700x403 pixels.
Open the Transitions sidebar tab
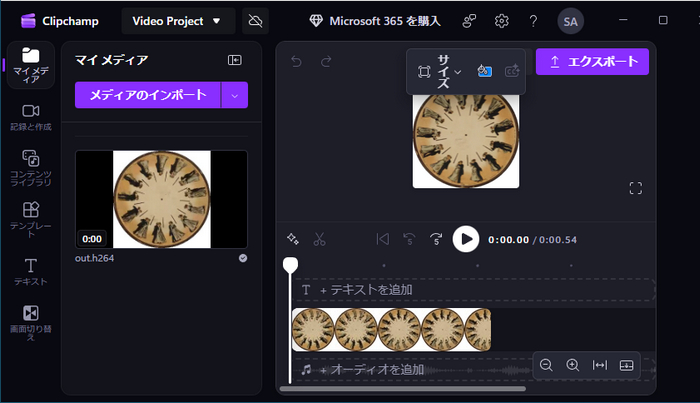(x=31, y=322)
